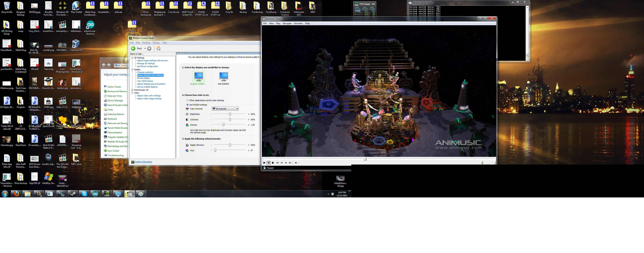Image resolution: width=644 pixels, height=253 pixels.
Task: Open Firefox from the taskbar
Action: pyautogui.click(x=16, y=194)
